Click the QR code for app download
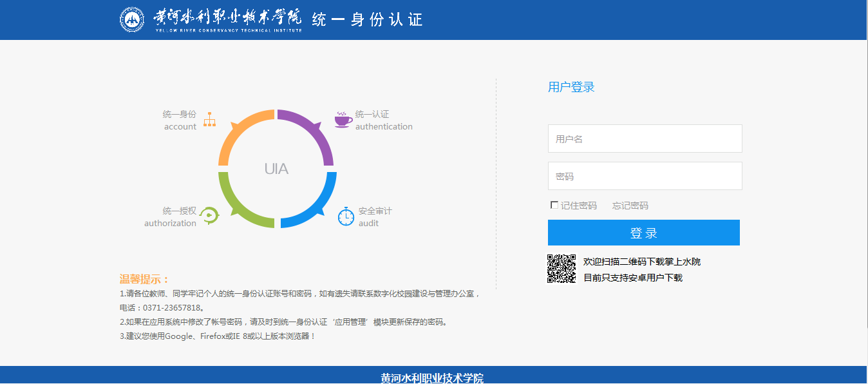The width and height of the screenshot is (868, 384). click(x=561, y=269)
